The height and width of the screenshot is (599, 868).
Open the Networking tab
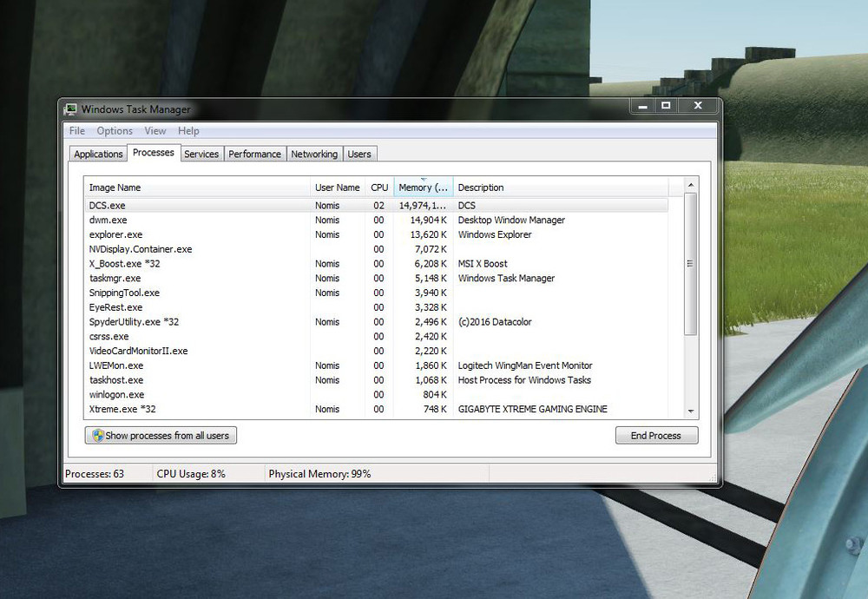314,155
